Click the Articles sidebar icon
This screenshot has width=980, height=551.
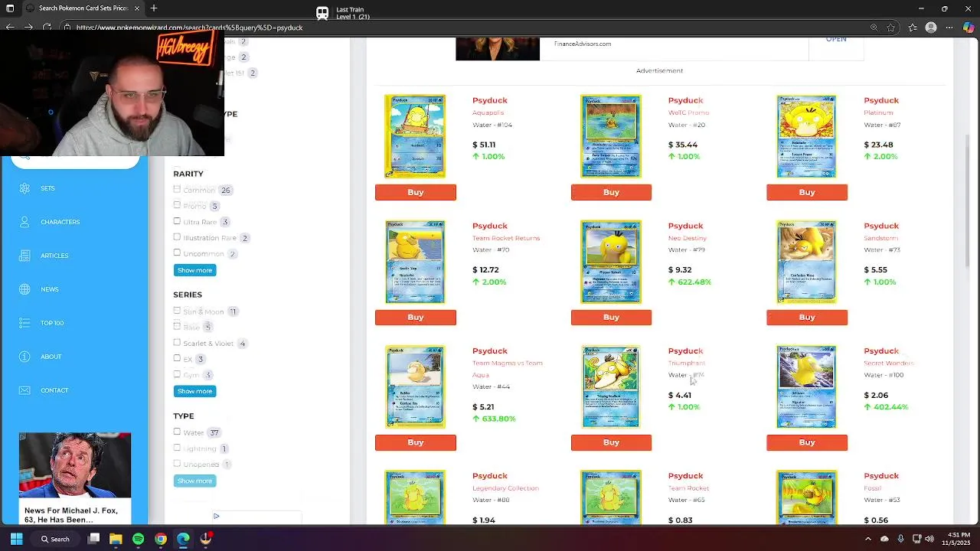24,256
